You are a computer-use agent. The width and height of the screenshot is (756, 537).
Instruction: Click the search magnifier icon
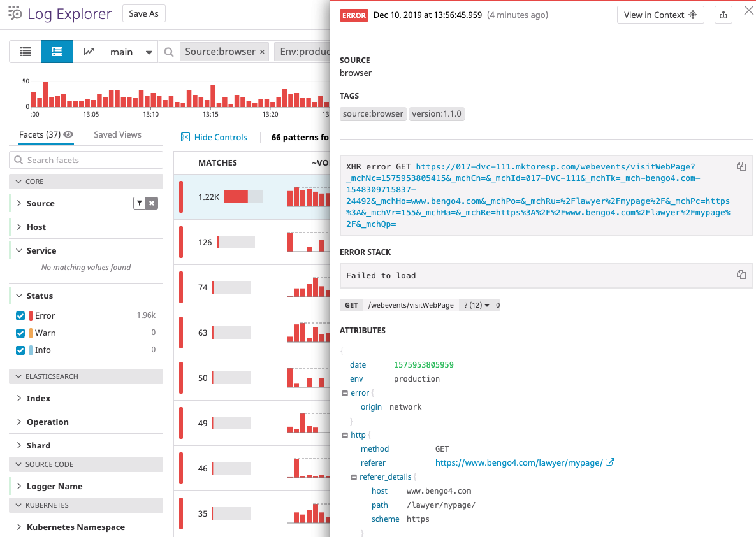coord(169,52)
